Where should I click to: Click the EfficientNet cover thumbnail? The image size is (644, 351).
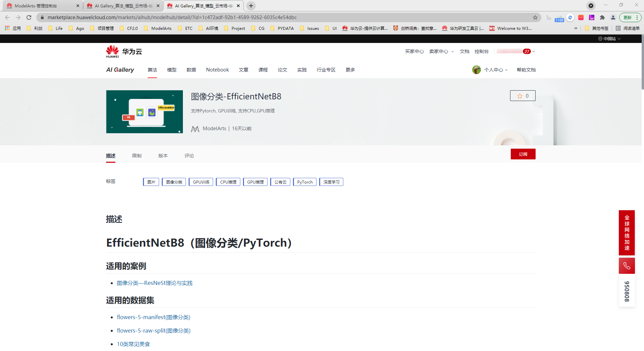(x=145, y=112)
